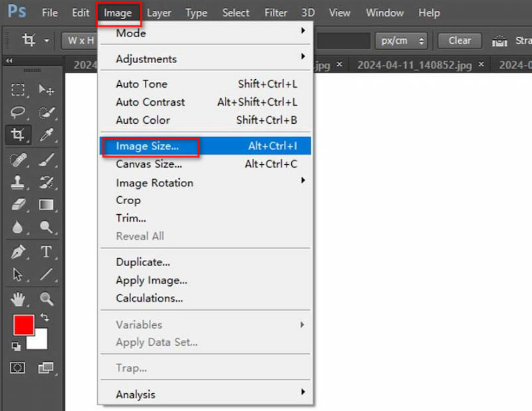Choose Image Size... from the menu
Image resolution: width=532 pixels, height=411 pixels.
click(x=205, y=146)
